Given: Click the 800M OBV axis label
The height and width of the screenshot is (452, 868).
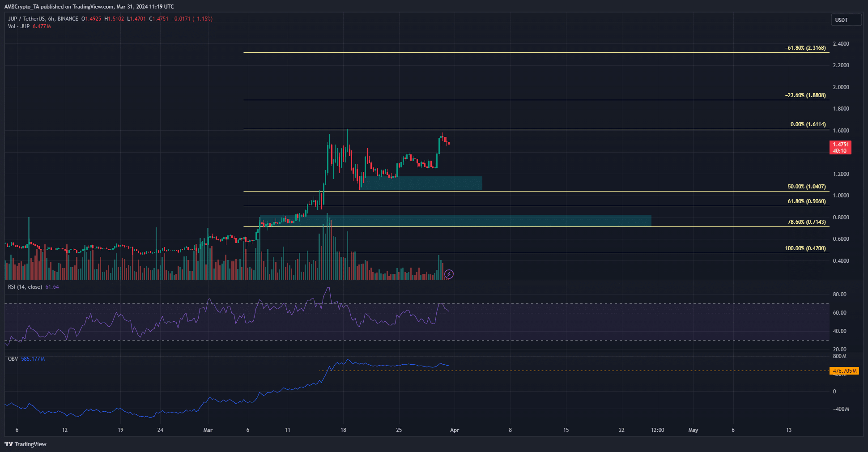Looking at the screenshot, I should [840, 356].
